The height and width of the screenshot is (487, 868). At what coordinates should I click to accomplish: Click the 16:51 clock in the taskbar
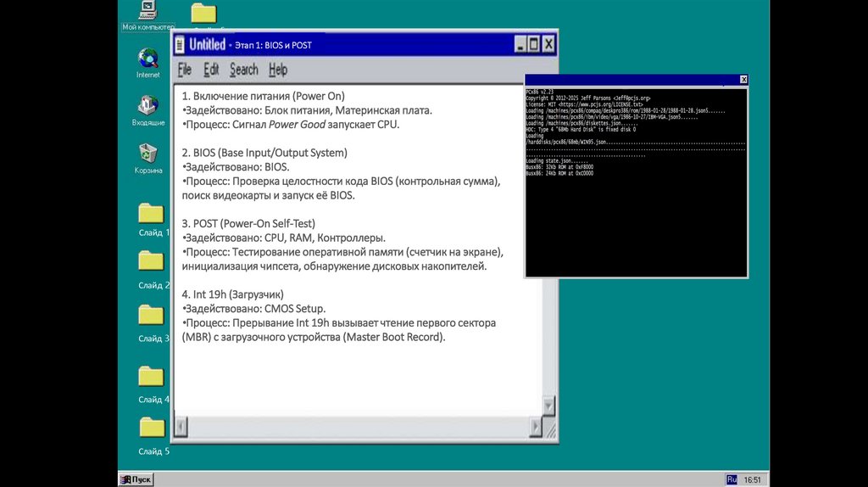[x=752, y=480]
